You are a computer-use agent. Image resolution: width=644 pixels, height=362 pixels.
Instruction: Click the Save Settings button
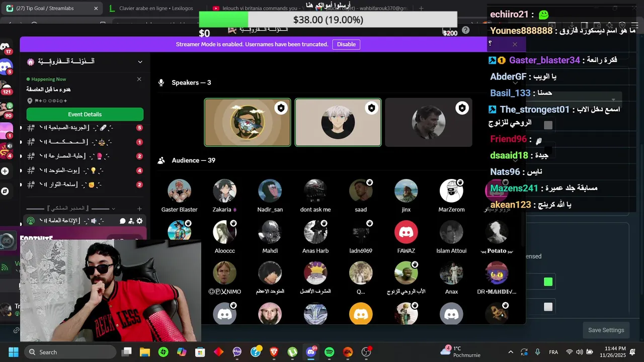coord(606,330)
